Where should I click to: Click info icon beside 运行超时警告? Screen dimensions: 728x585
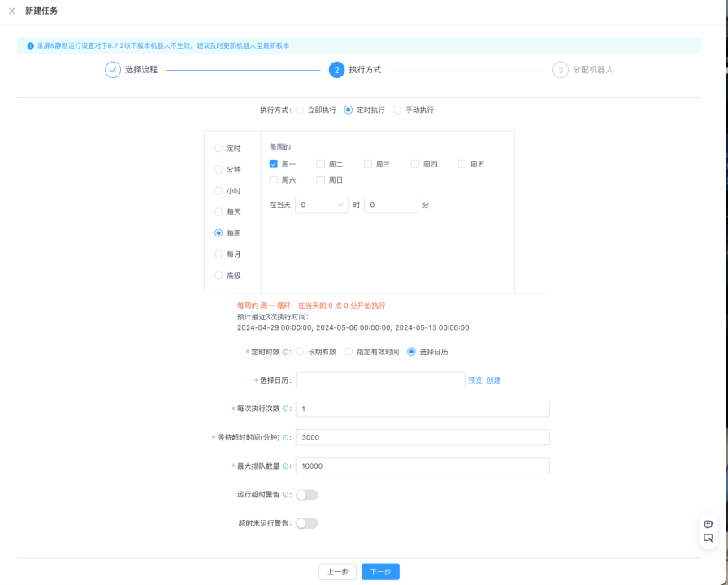[285, 495]
